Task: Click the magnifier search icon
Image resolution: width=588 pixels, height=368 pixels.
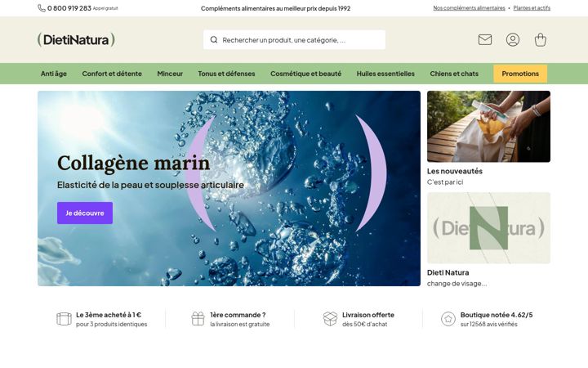Action: click(214, 40)
